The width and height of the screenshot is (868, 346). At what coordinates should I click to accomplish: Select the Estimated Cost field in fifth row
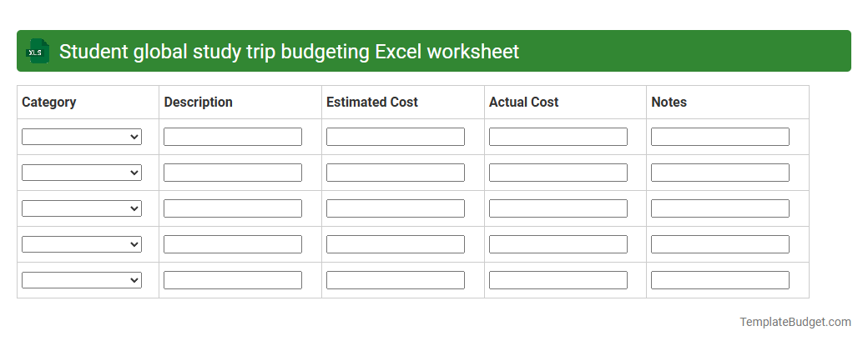(x=396, y=280)
